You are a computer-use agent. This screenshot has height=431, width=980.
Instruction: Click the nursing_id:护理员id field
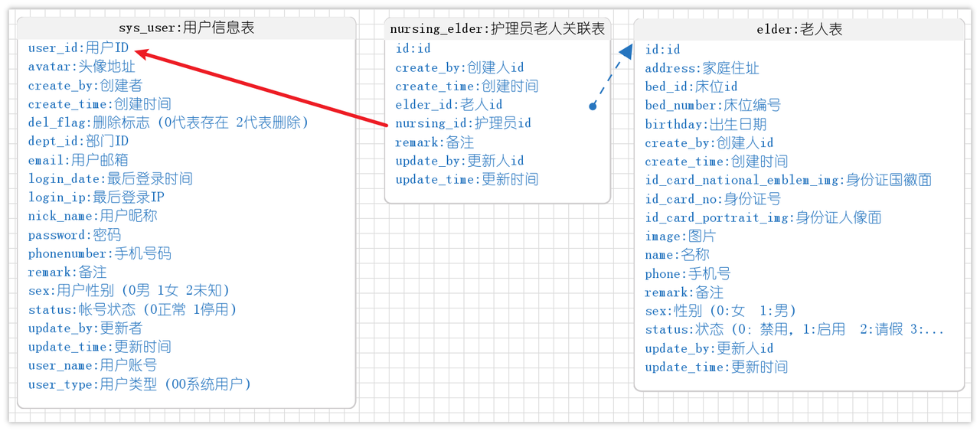[x=463, y=123]
